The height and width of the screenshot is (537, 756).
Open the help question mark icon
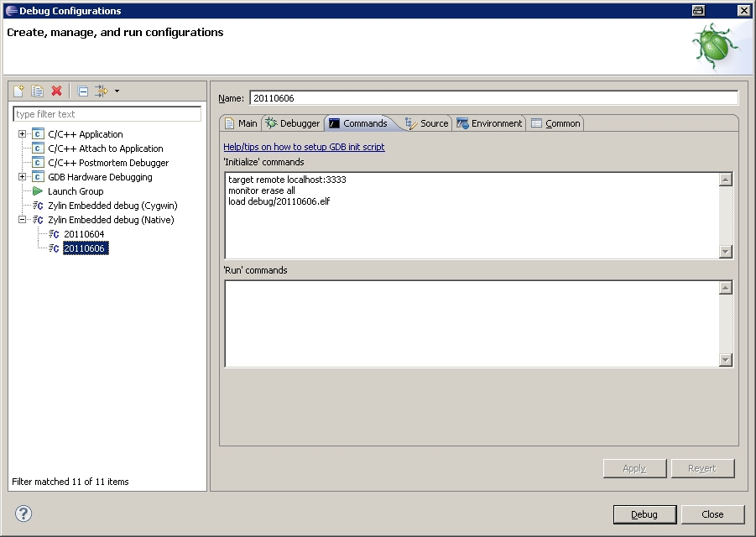coord(23,514)
